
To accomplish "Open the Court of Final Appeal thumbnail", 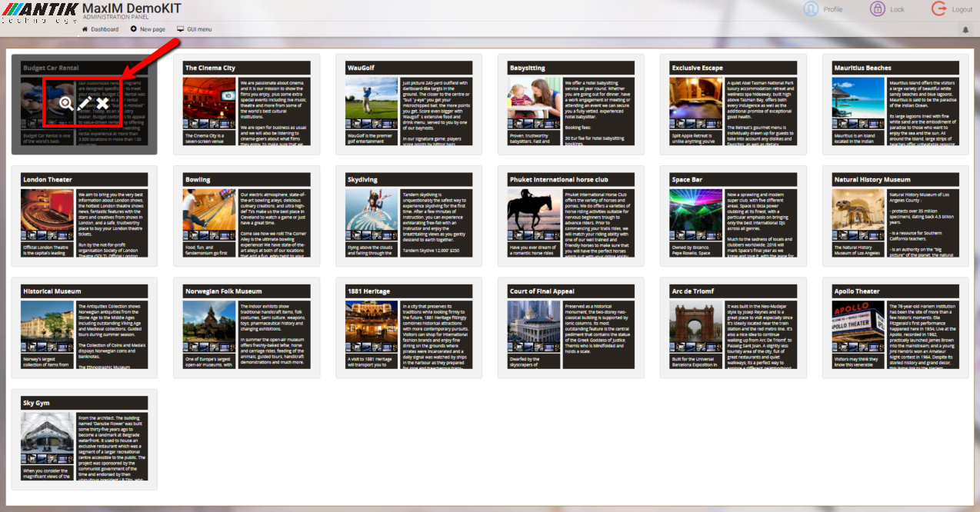I will click(571, 327).
